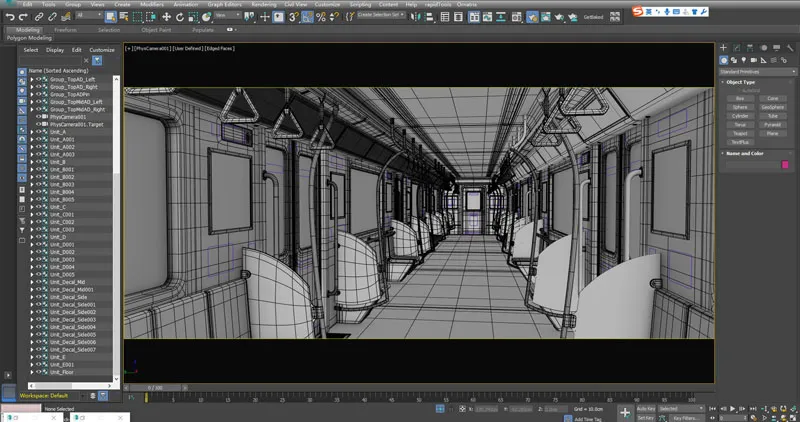Viewport: 800px width, 422px height.
Task: Switch to the Lights category icon
Action: pyautogui.click(x=741, y=62)
